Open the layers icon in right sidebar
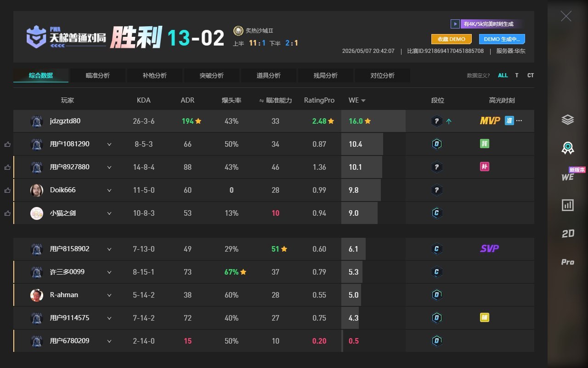This screenshot has width=588, height=368. [x=568, y=120]
